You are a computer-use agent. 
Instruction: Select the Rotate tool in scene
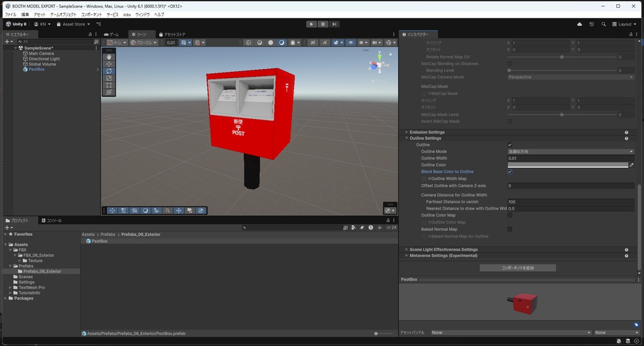point(109,70)
